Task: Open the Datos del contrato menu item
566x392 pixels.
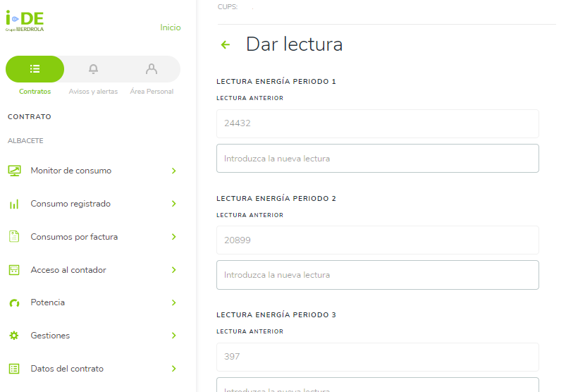Action: [67, 369]
